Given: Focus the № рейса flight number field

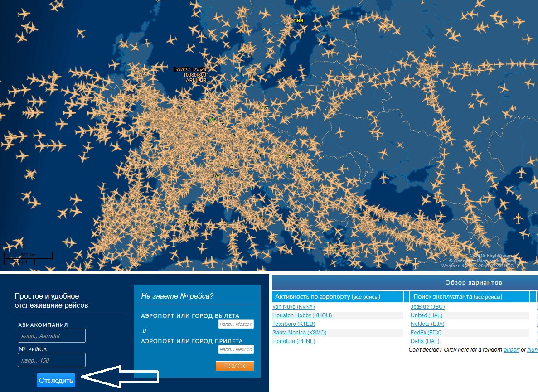Looking at the screenshot, I should [x=52, y=360].
